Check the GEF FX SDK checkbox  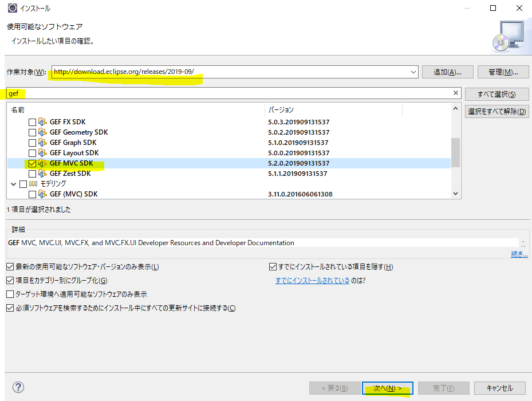[32, 122]
